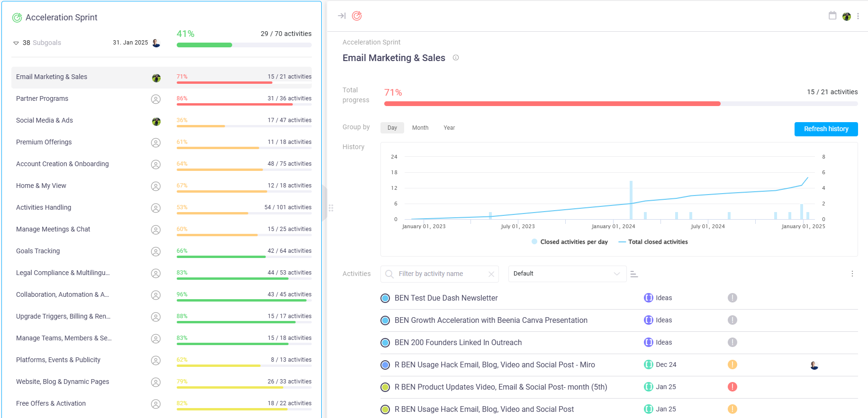Group history by Year
868x418 pixels.
tap(449, 128)
